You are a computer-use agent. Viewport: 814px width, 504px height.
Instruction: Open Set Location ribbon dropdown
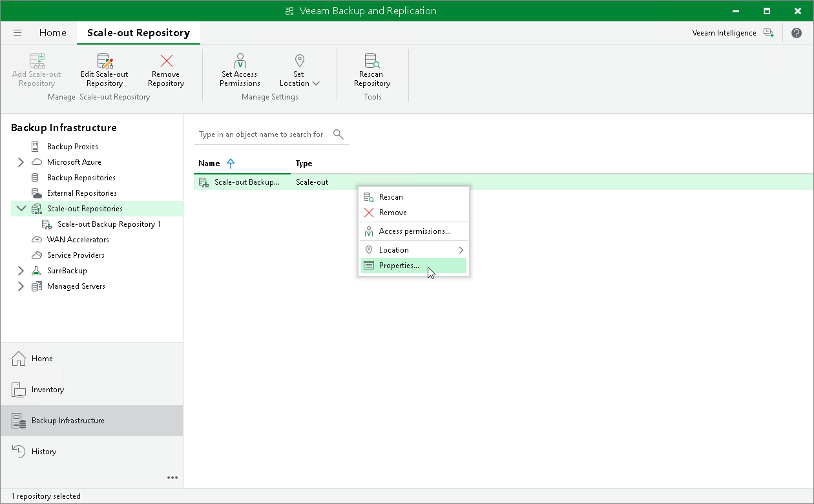click(299, 70)
